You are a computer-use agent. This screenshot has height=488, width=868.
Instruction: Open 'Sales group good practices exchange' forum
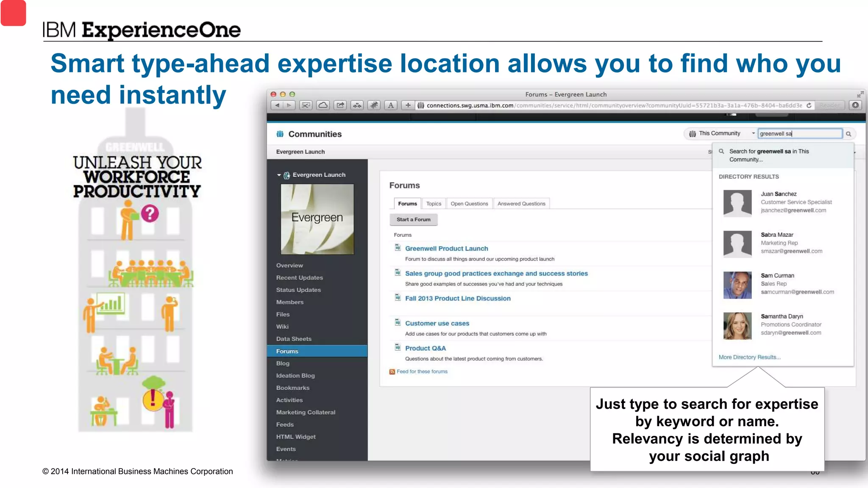pos(496,274)
